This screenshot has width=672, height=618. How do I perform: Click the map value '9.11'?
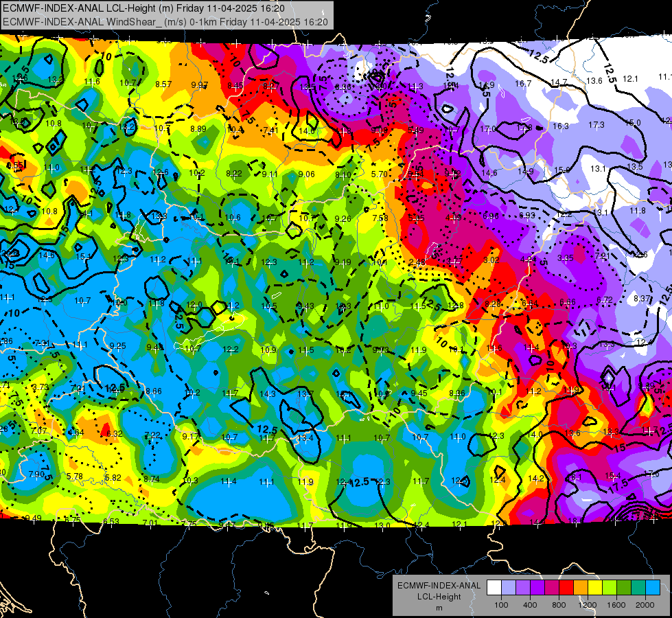click(270, 174)
